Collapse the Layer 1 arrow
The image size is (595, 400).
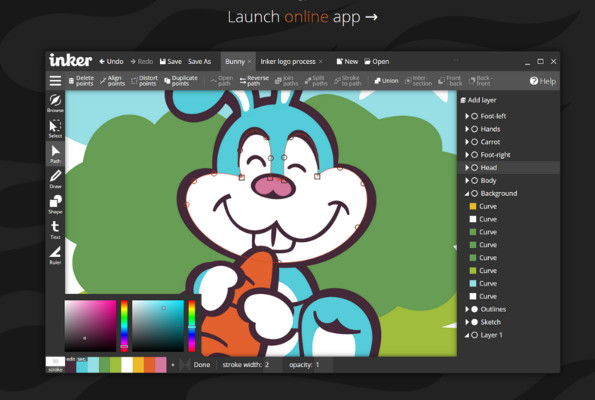point(467,335)
